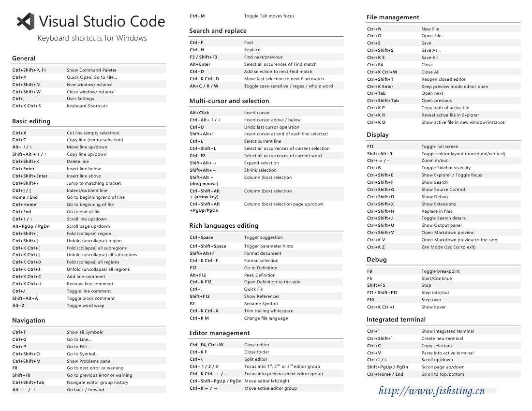The image size is (532, 411).
Task: Click 'Add selection to next Find match'
Action: tap(278, 72)
